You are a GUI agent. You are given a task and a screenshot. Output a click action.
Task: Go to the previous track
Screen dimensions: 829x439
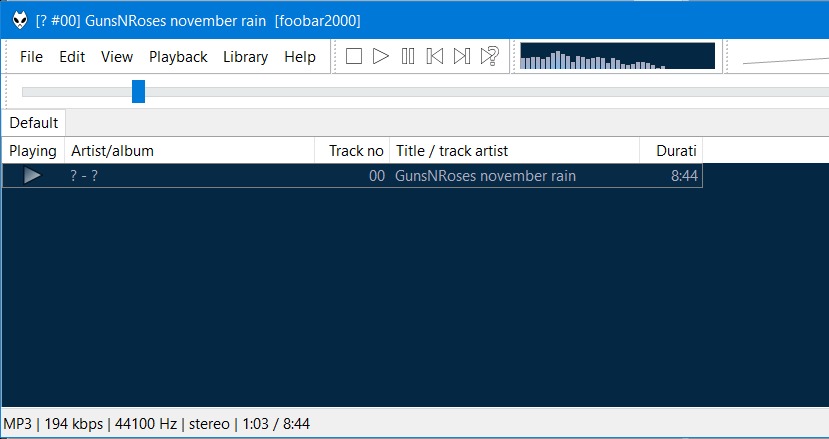pos(435,56)
